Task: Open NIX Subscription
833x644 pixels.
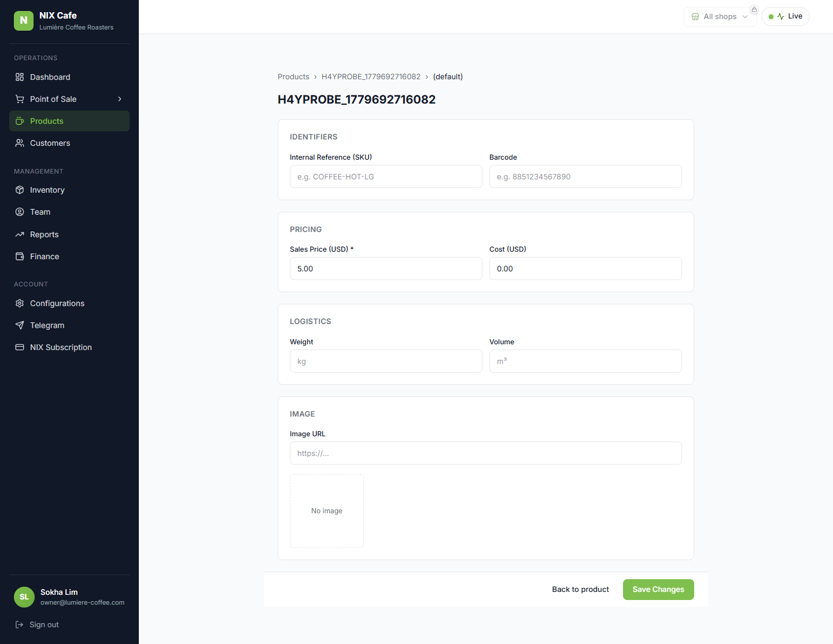Action: click(x=69, y=347)
